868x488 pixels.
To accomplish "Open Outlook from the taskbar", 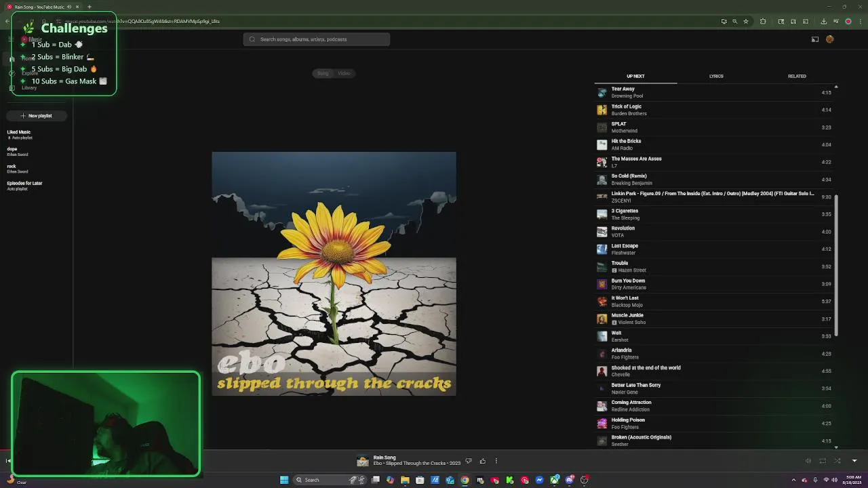I will point(450,480).
